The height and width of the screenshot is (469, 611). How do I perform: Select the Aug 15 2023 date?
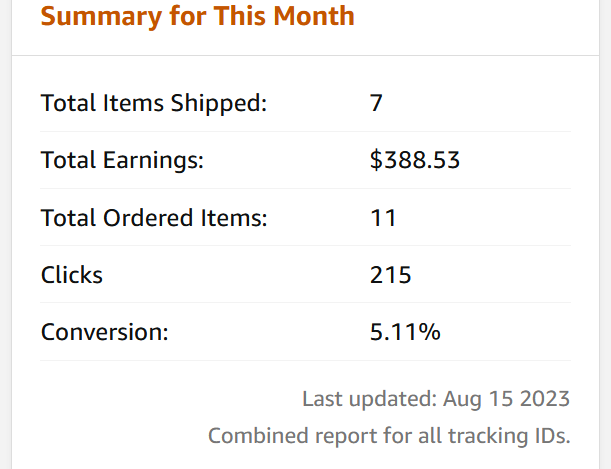click(x=506, y=399)
